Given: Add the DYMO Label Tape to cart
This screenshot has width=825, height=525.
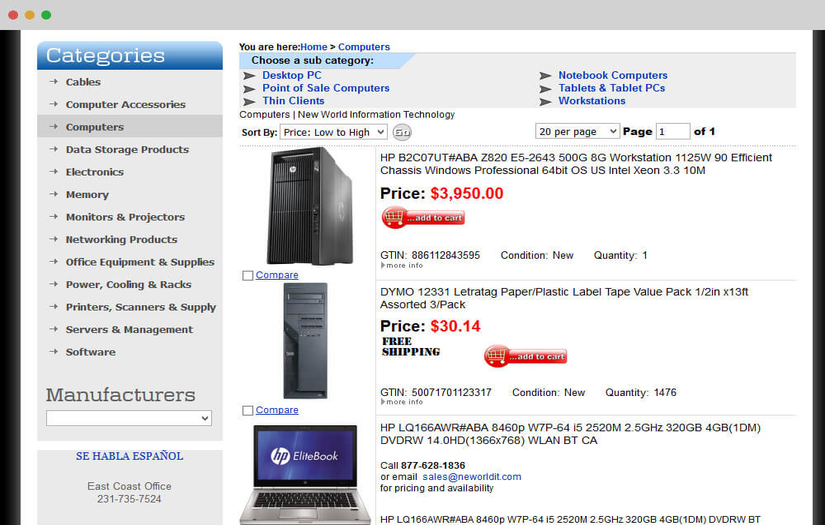Looking at the screenshot, I should point(525,356).
